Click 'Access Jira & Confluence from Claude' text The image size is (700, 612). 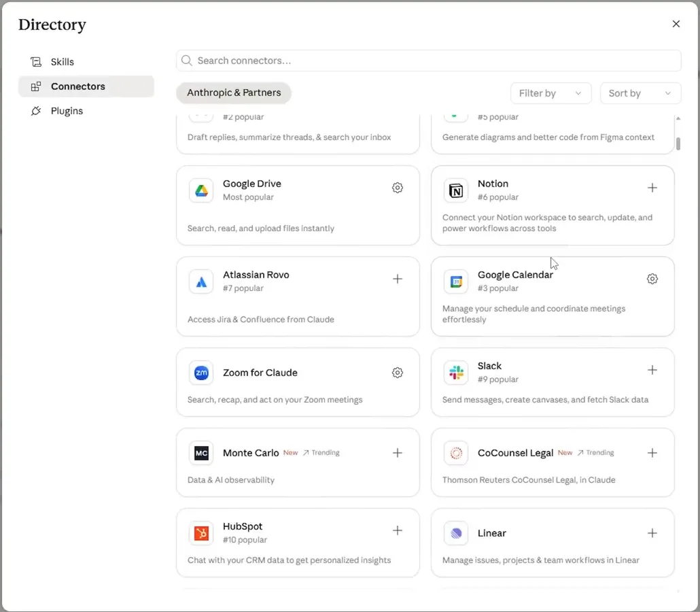[x=261, y=320]
